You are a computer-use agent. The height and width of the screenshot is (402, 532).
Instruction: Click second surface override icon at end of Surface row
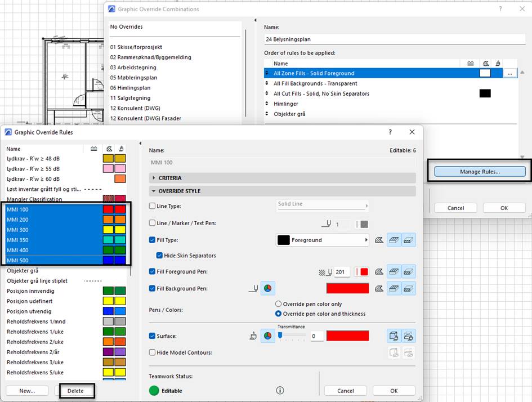(409, 336)
